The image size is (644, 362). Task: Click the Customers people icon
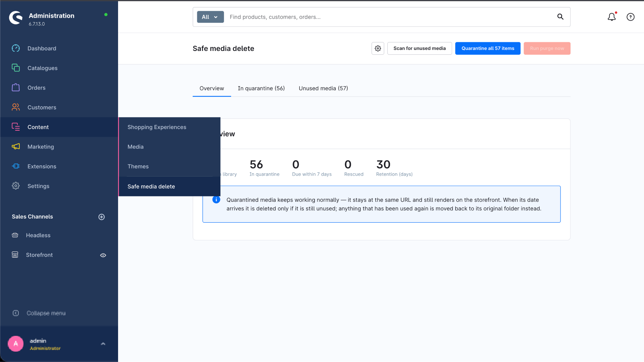[x=16, y=107]
